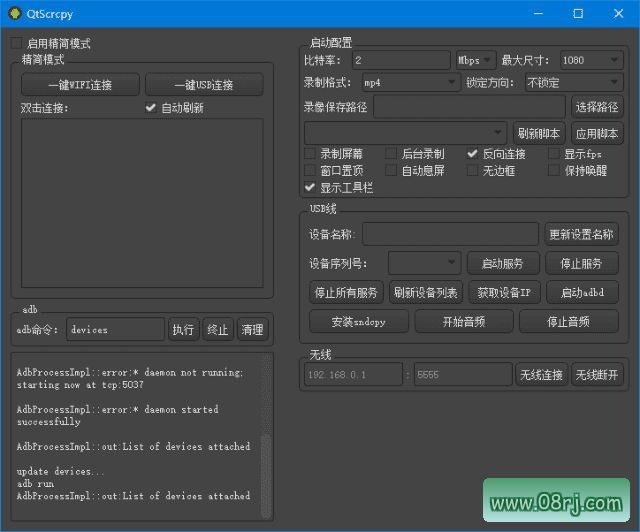
Task: Click the 'adb run' log line
Action: pos(36,484)
